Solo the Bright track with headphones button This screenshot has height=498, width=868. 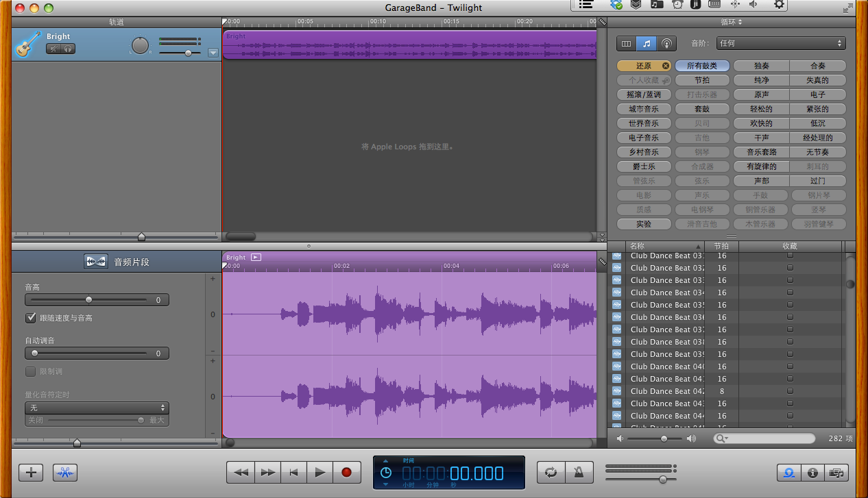click(x=68, y=49)
